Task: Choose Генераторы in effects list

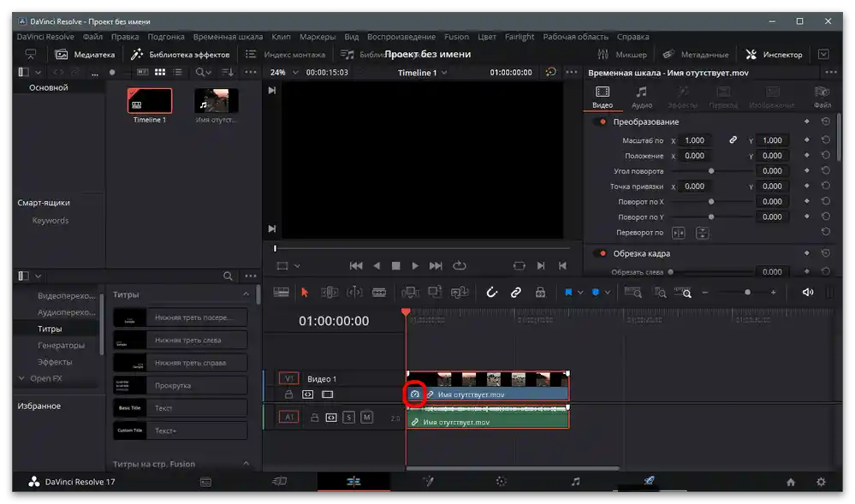Action: 61,346
